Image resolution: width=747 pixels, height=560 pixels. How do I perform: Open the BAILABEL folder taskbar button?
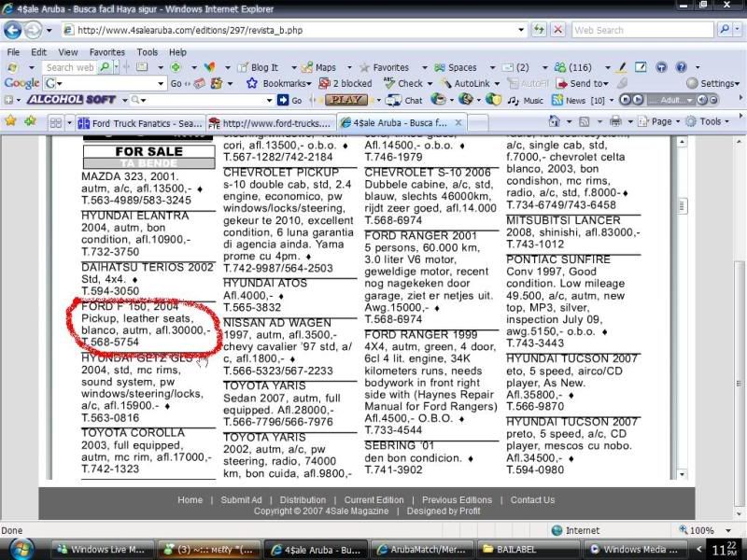click(x=528, y=550)
